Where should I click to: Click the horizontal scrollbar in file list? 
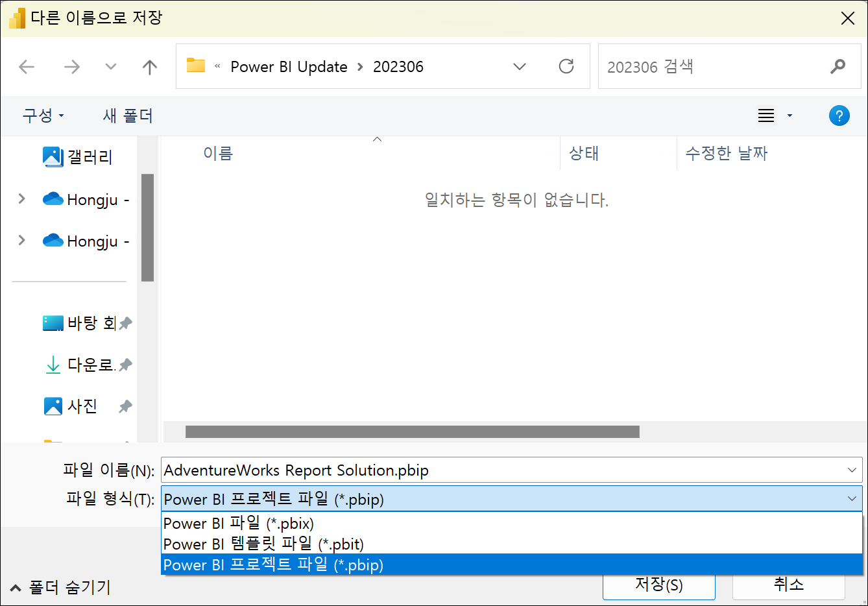(412, 432)
